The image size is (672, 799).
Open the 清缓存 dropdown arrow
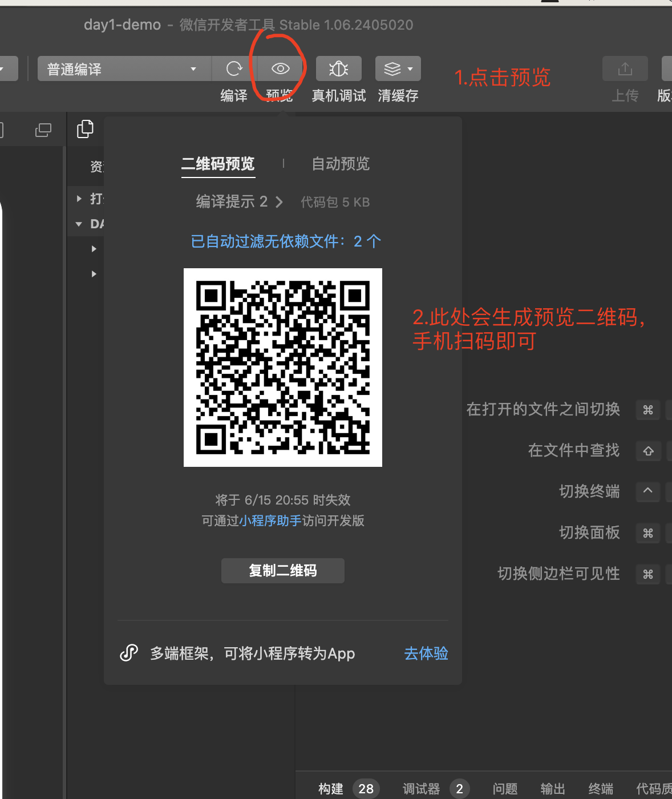(x=409, y=68)
